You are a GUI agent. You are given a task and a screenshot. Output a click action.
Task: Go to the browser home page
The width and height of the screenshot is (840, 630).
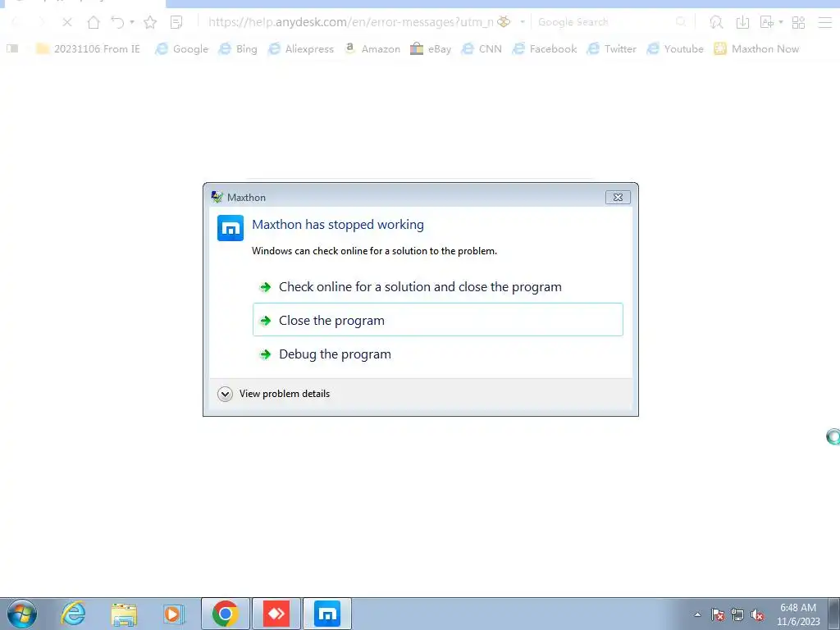[94, 22]
